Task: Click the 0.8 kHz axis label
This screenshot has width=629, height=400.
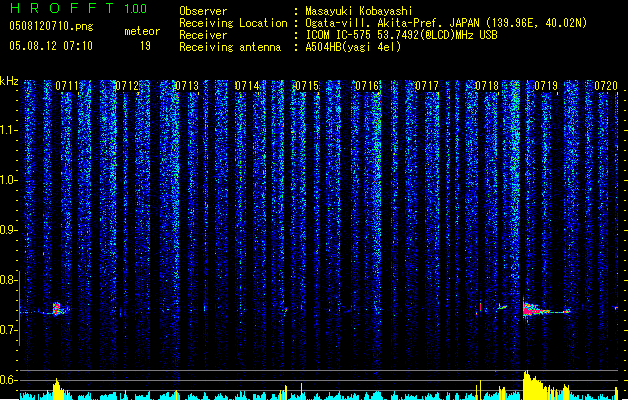Action: coord(8,280)
